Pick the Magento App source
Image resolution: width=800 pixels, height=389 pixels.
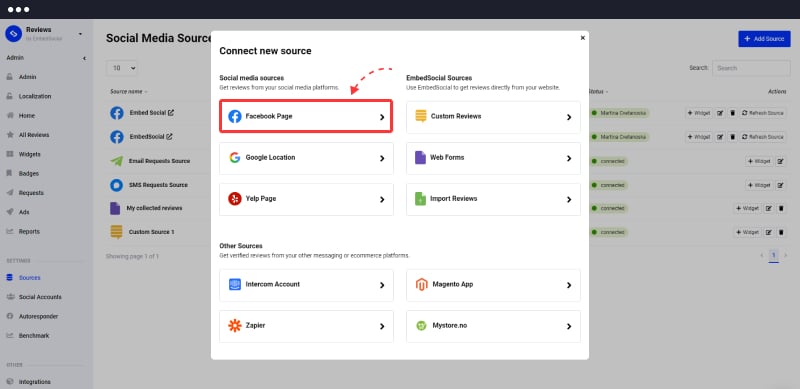(x=493, y=285)
